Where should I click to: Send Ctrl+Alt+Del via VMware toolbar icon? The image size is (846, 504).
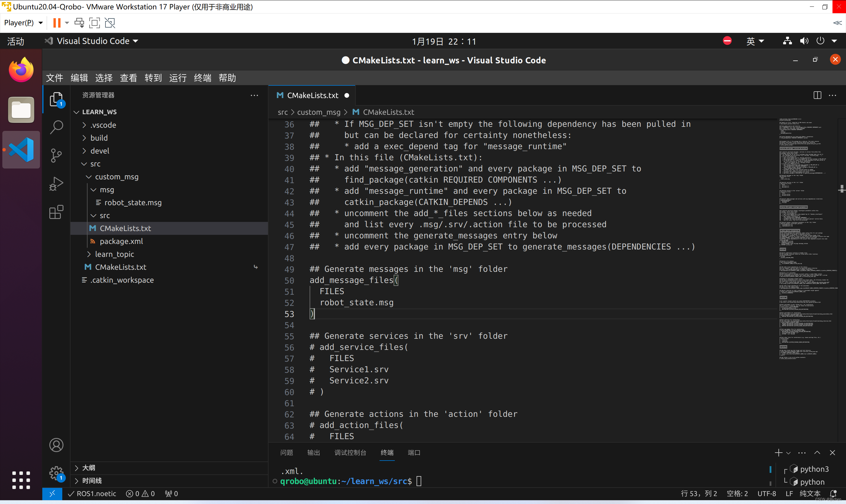coord(79,23)
